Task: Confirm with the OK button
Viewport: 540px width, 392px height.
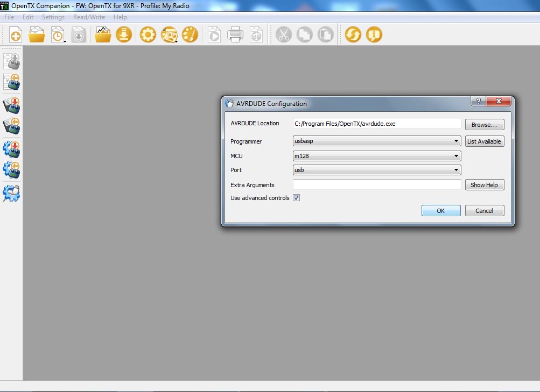Action: pyautogui.click(x=441, y=211)
